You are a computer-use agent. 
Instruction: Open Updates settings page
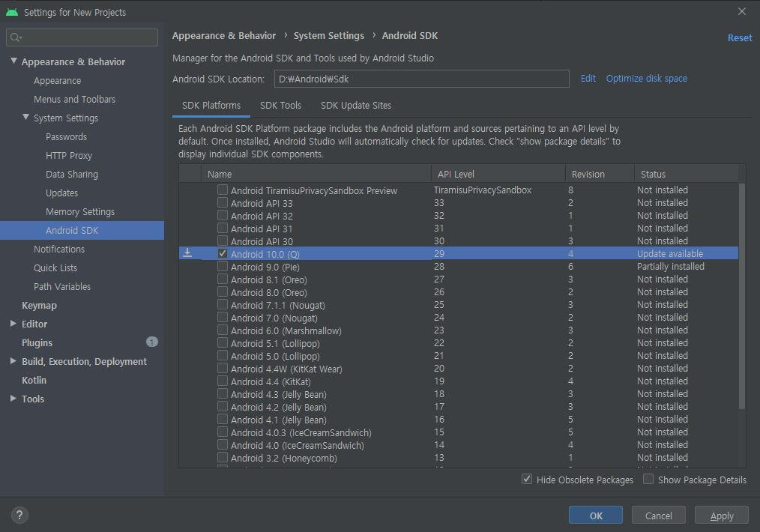pos(61,193)
